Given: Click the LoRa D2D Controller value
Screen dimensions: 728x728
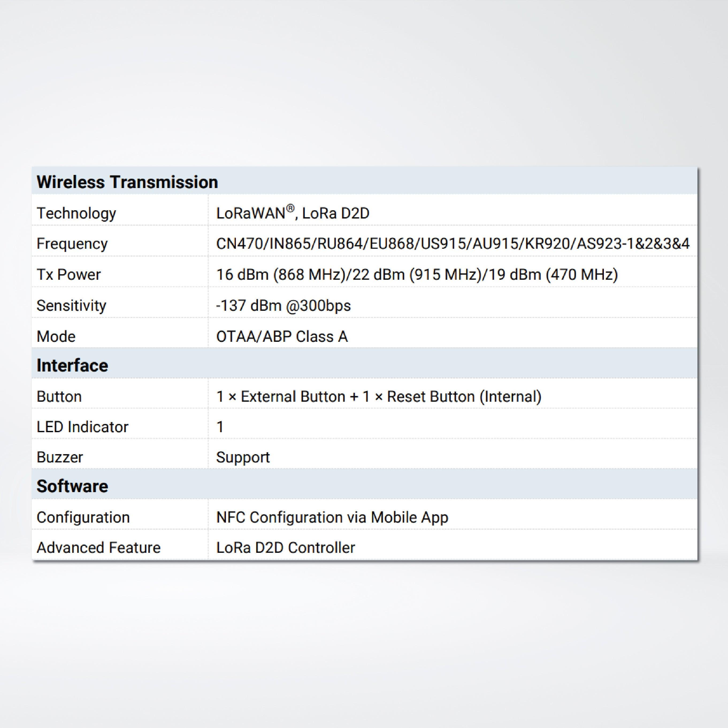Looking at the screenshot, I should click(285, 547).
